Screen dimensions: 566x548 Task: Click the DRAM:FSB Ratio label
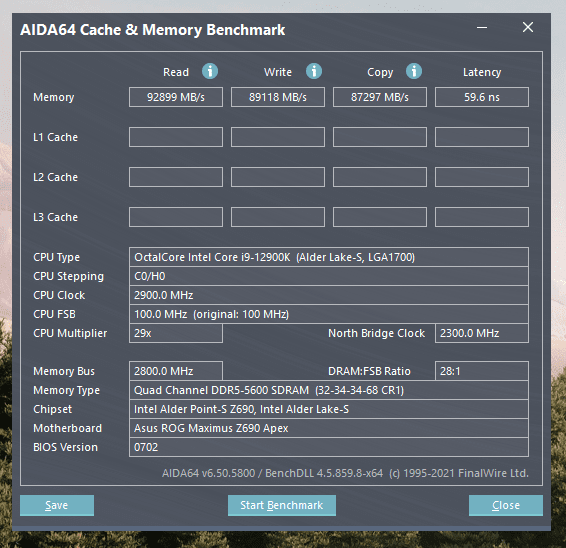click(x=369, y=371)
